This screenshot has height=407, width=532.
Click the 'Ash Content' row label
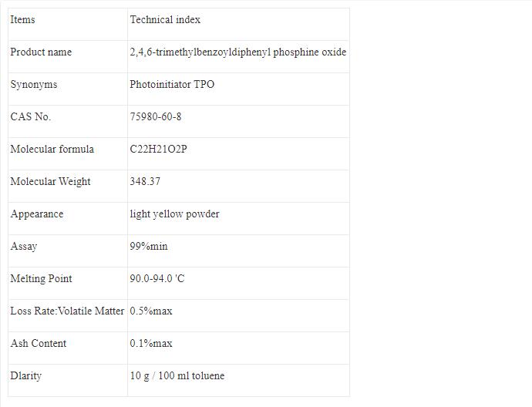click(x=38, y=344)
